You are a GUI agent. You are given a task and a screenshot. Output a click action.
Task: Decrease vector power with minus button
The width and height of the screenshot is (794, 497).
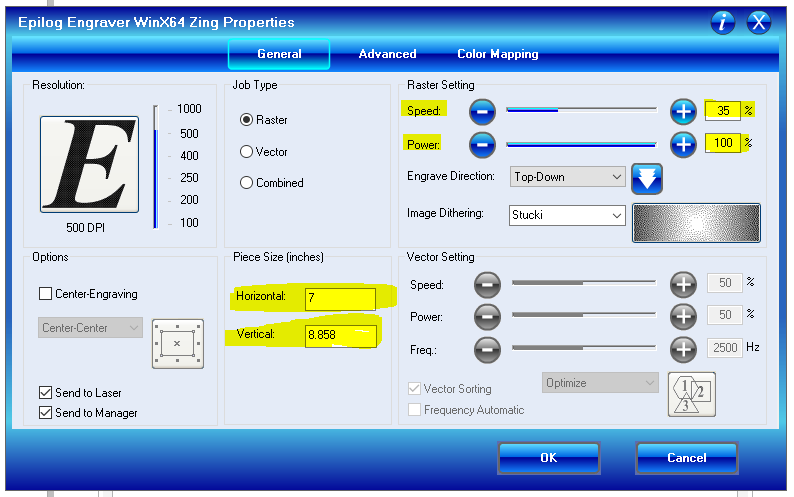(487, 317)
